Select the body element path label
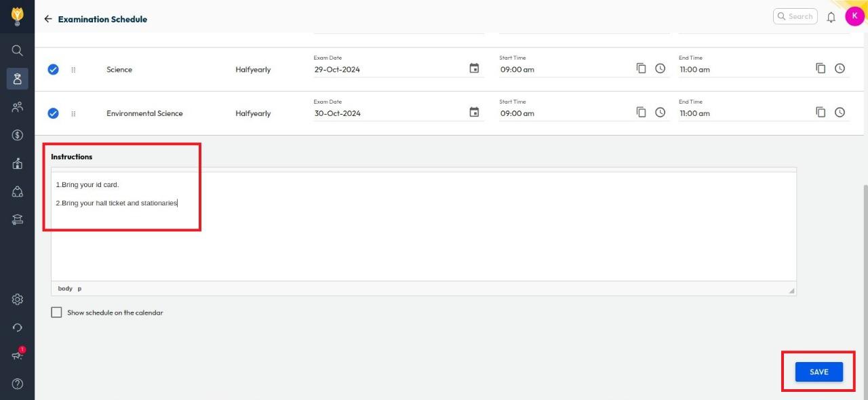This screenshot has width=868, height=400. (x=65, y=289)
